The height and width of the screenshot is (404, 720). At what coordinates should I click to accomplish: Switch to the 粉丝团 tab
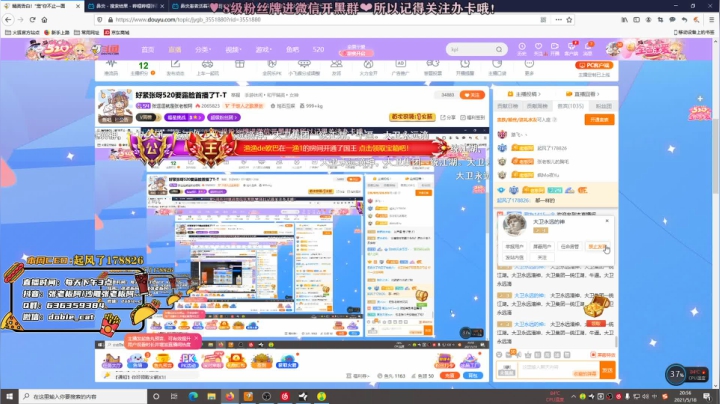(x=603, y=106)
